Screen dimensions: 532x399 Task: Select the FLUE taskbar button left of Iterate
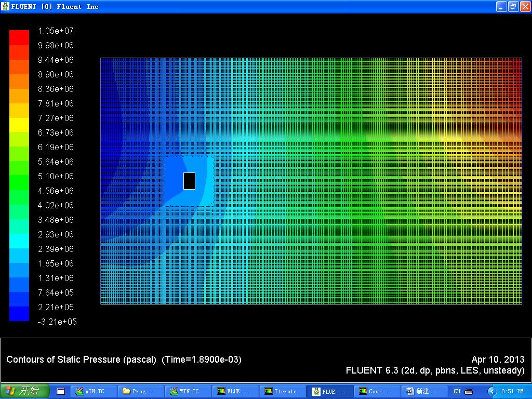[235, 391]
